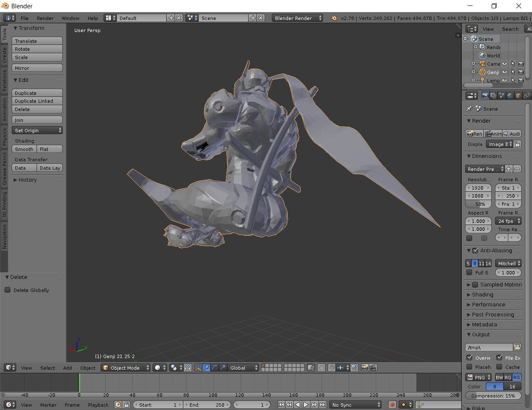Switch to Constraints properties tab
532x410 pixels.
coord(527,96)
